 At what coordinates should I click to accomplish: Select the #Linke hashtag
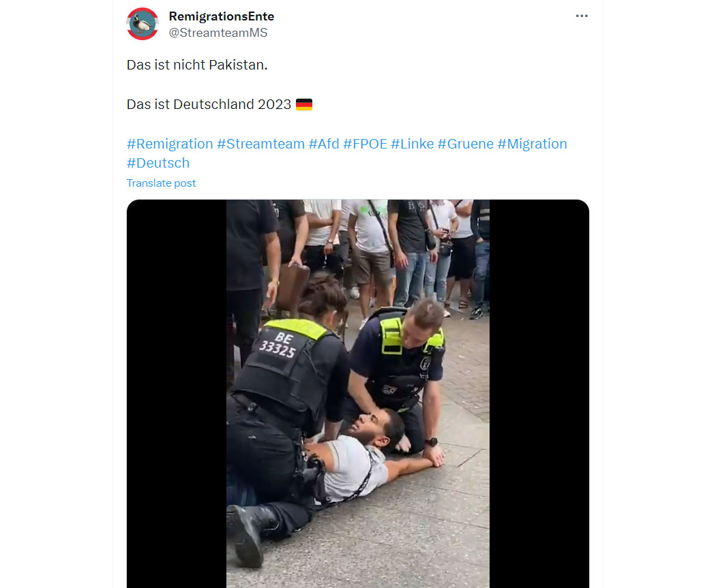pos(413,144)
